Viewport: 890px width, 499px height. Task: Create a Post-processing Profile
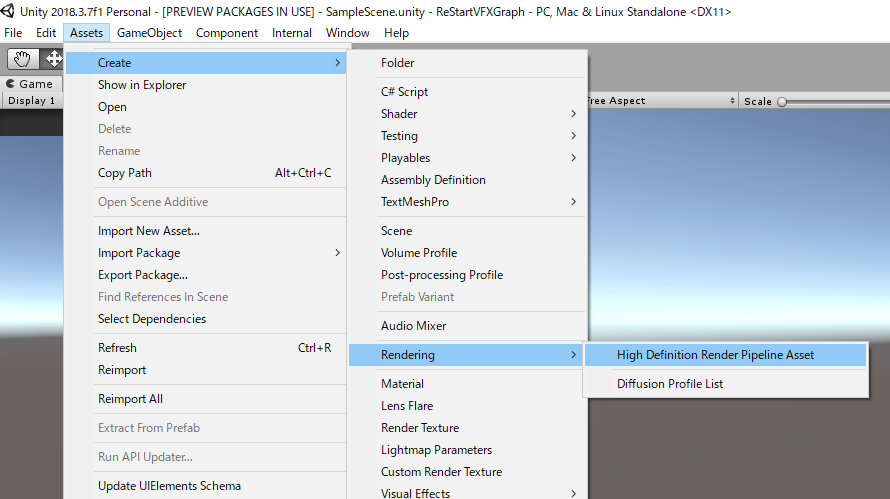pos(467,275)
